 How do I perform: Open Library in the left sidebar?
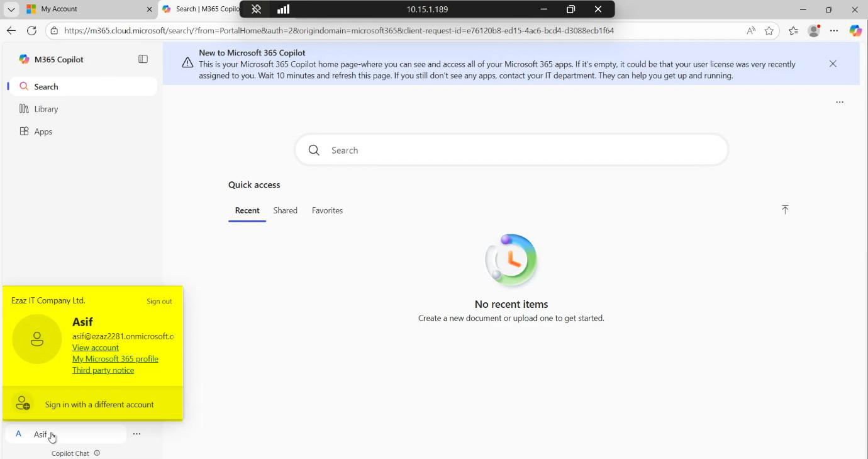(x=83, y=109)
